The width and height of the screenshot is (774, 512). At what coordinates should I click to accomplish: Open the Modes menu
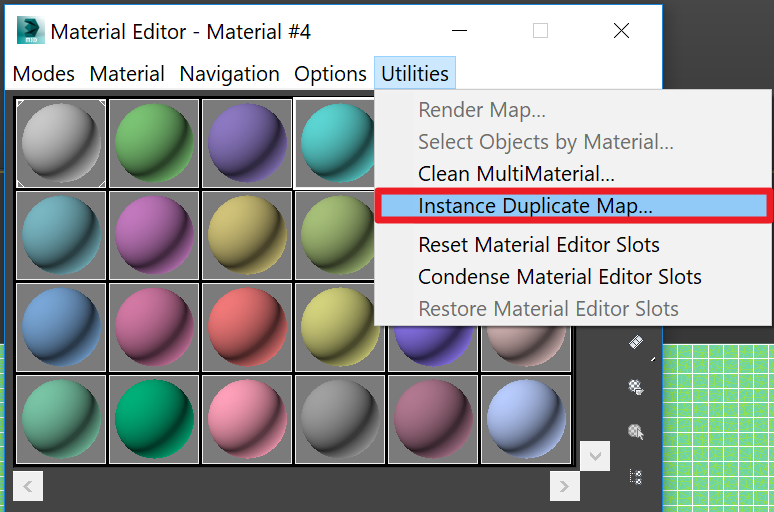(x=43, y=74)
